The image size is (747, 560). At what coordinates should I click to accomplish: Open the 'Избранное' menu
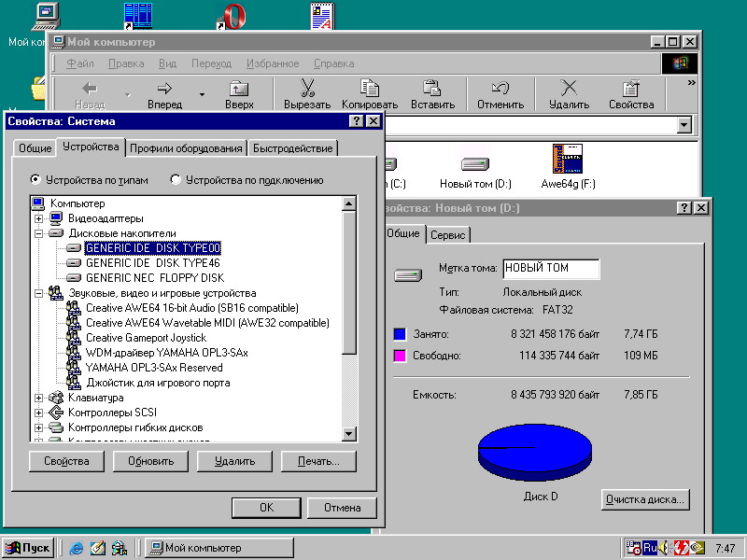point(273,63)
